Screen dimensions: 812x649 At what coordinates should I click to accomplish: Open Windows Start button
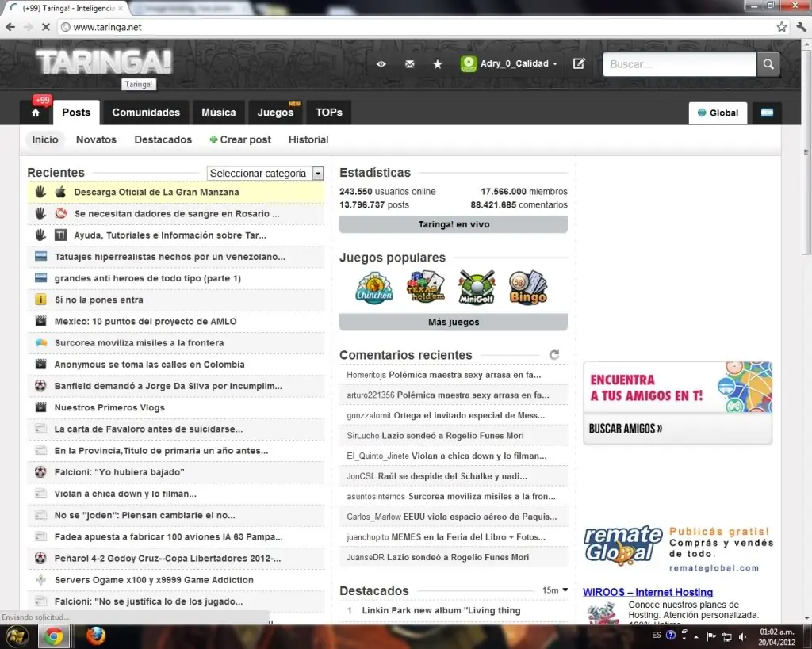click(16, 636)
